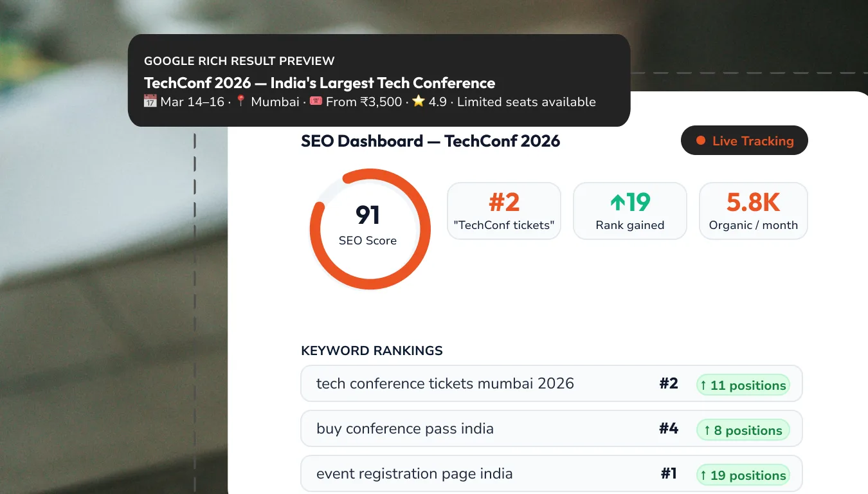Click the Keyword Rankings section heading
The width and height of the screenshot is (868, 494).
tap(372, 351)
